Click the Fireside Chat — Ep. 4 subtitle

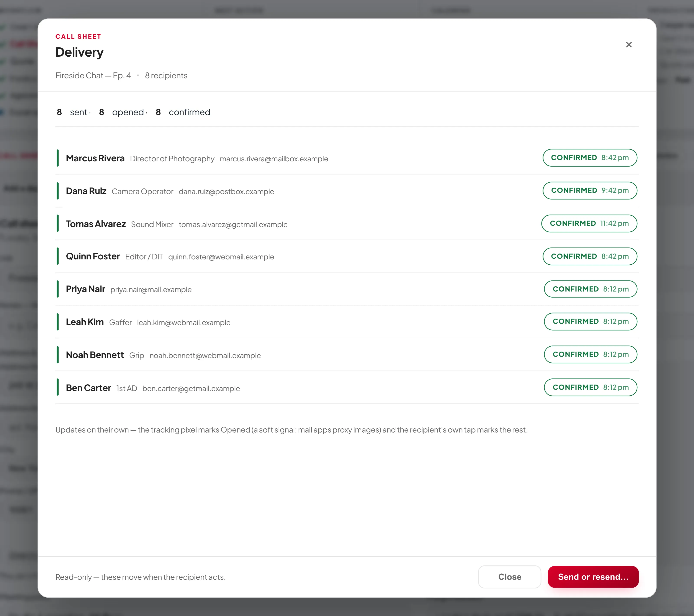(x=93, y=75)
